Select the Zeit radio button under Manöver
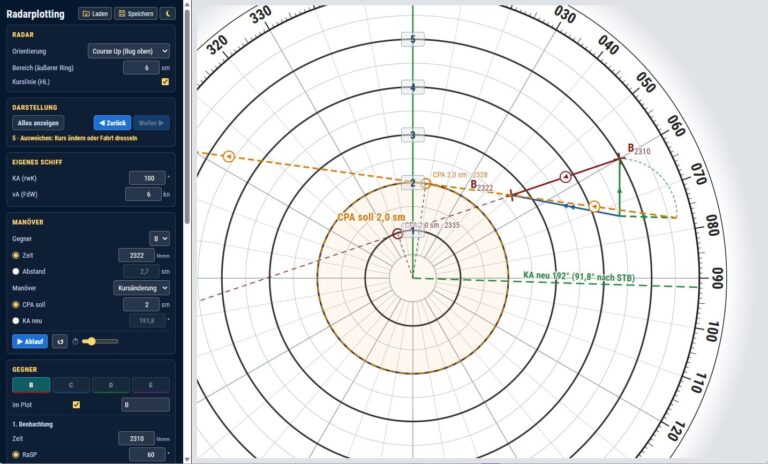The width and height of the screenshot is (768, 464). pos(16,255)
